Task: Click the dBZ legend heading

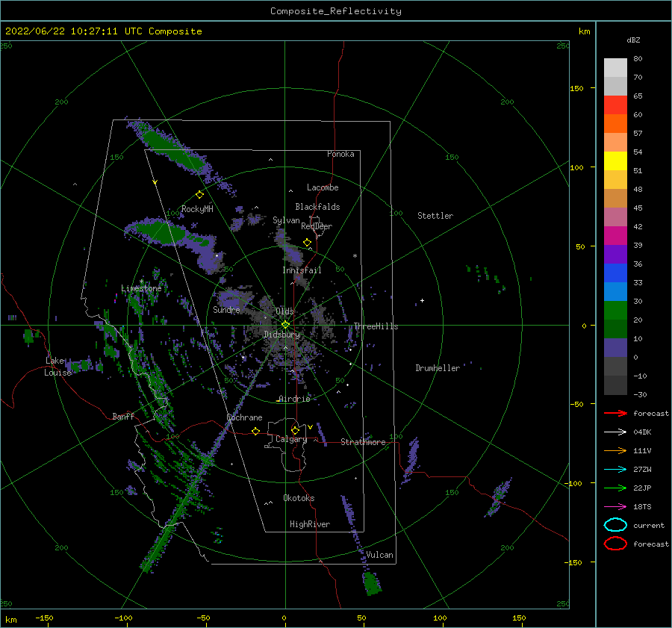Action: 633,40
